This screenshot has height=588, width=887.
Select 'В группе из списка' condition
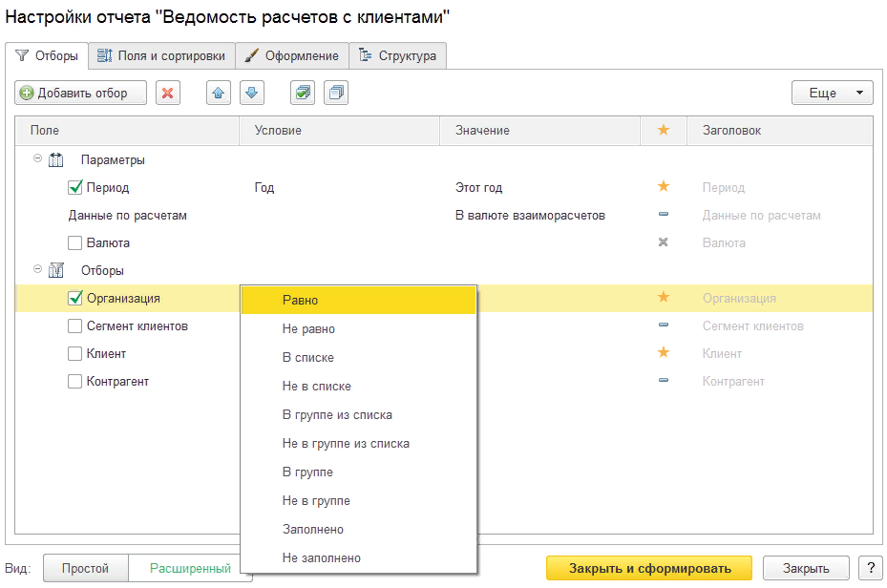point(337,415)
